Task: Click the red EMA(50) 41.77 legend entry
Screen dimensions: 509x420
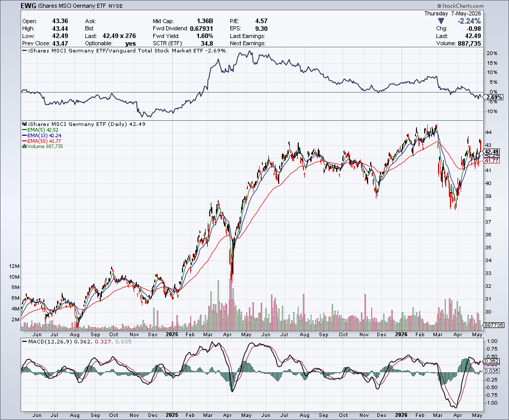Action: (x=41, y=141)
